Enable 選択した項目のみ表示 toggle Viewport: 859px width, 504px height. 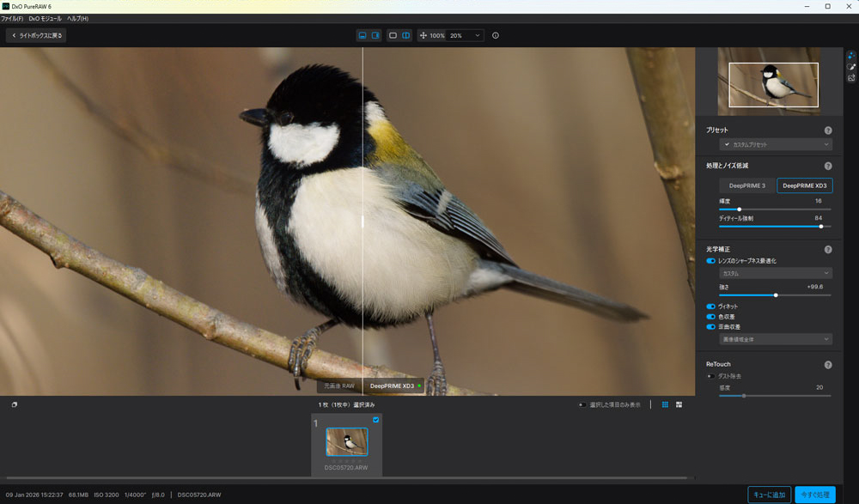(582, 404)
